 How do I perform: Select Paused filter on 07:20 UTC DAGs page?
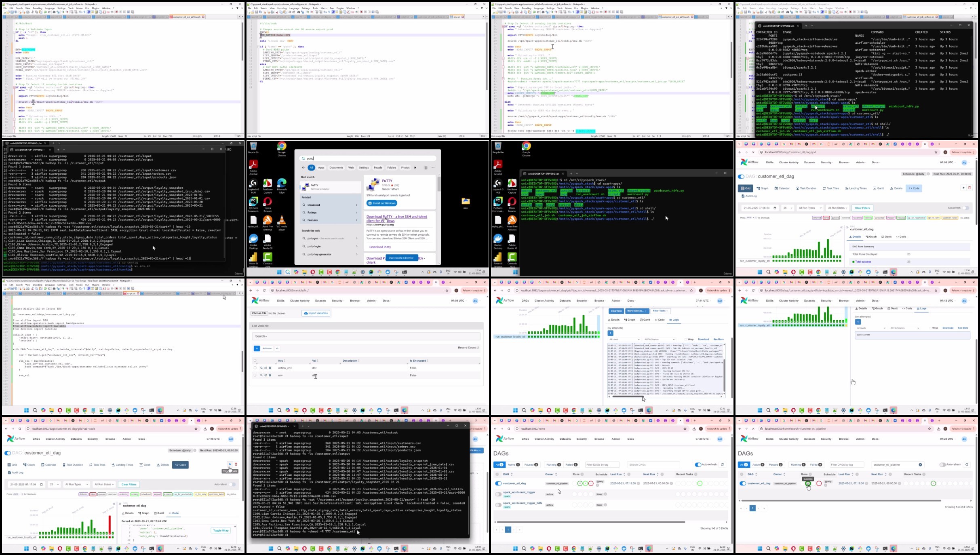click(x=531, y=464)
